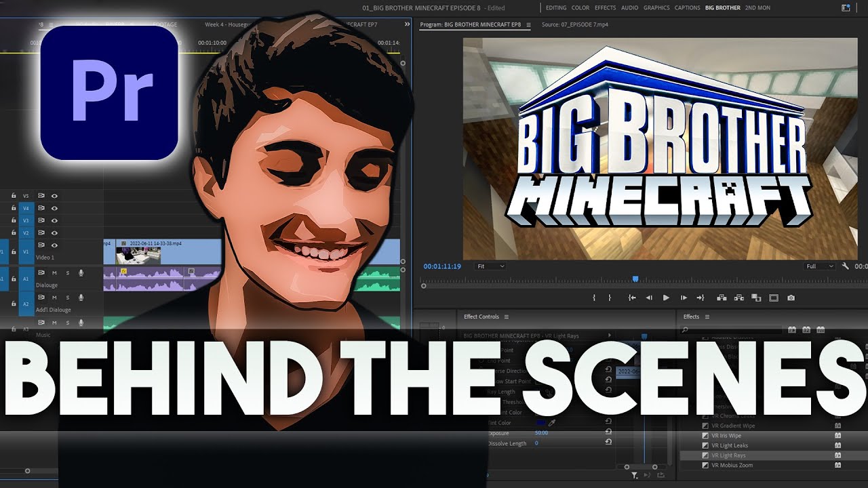Open the EFFECTS workspace
The height and width of the screenshot is (488, 868).
606,7
